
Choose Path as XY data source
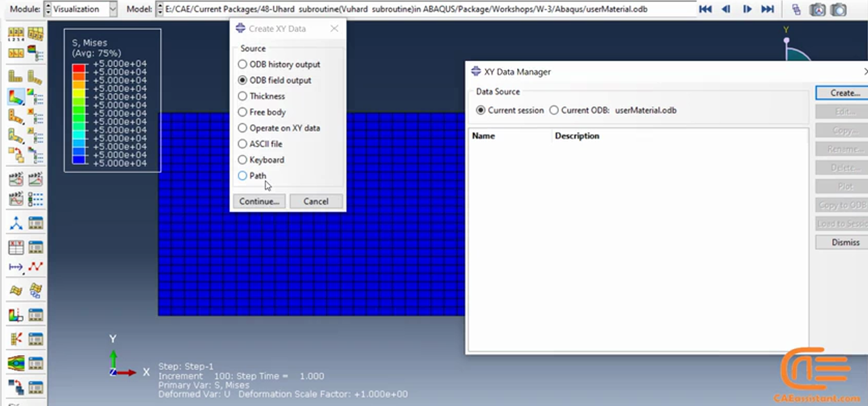pos(252,176)
